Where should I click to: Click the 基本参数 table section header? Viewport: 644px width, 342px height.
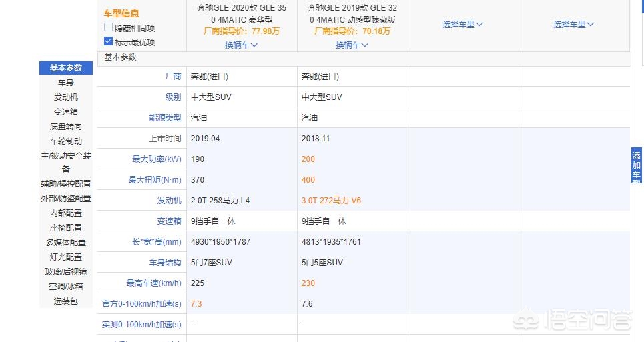tap(120, 57)
